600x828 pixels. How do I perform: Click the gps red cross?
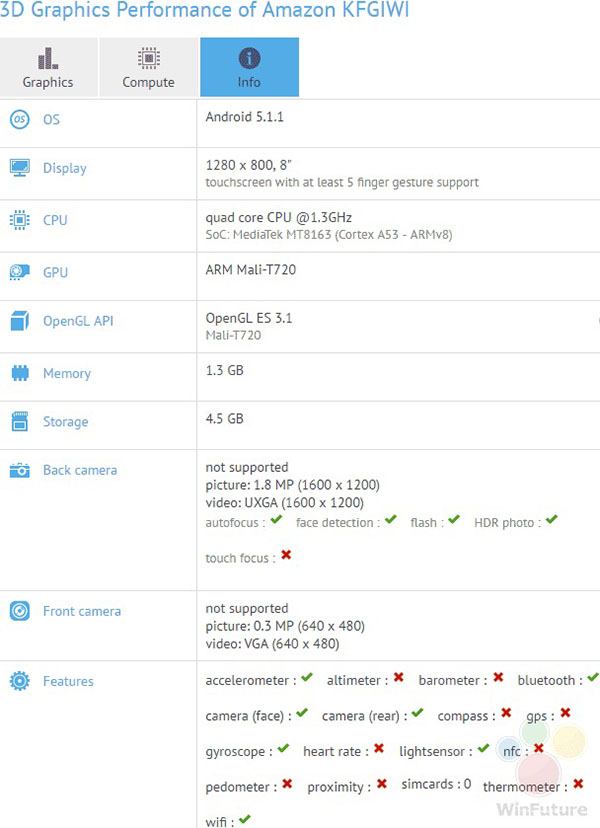pyautogui.click(x=566, y=713)
